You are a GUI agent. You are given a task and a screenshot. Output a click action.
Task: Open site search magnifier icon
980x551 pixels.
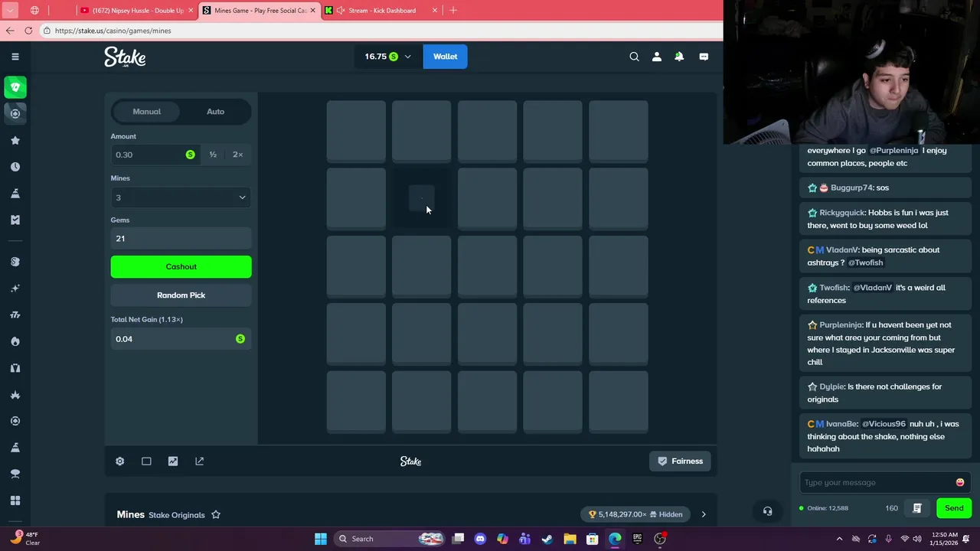[634, 57]
